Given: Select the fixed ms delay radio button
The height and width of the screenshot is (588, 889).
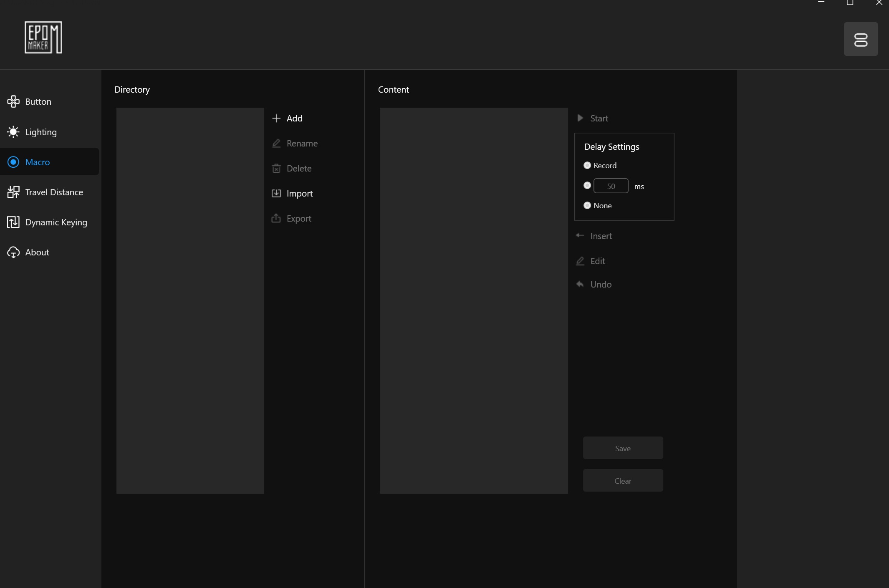Looking at the screenshot, I should coord(587,185).
